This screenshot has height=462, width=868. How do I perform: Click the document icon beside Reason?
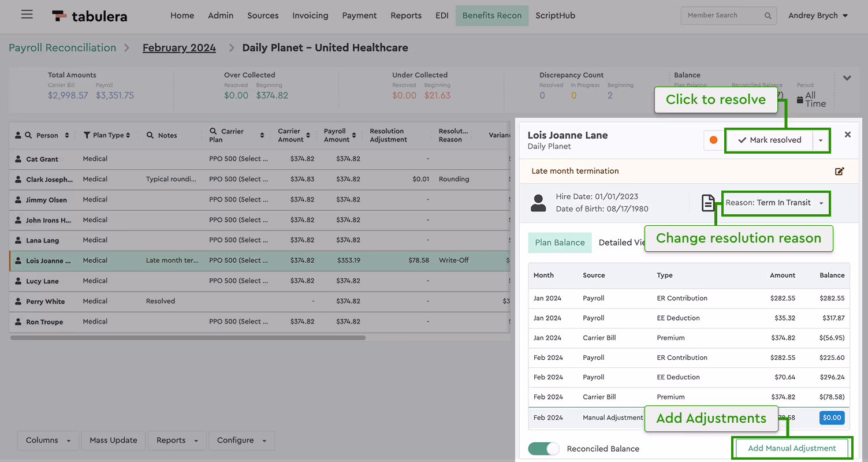(x=707, y=203)
